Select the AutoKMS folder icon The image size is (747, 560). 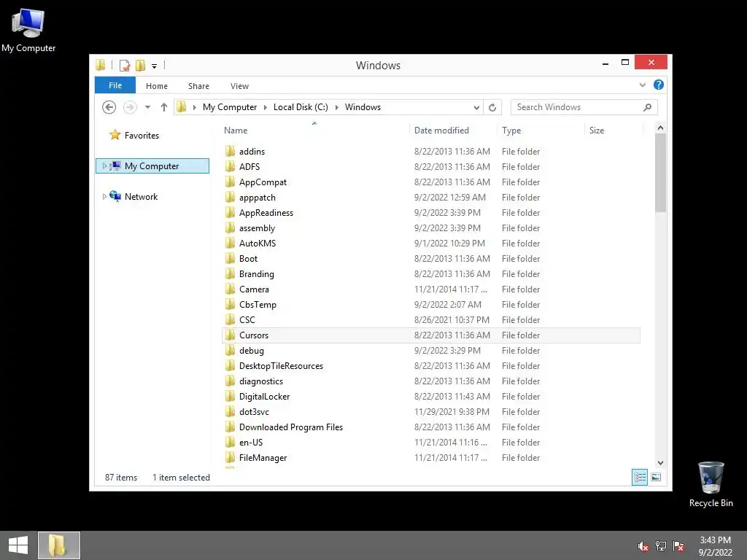[230, 243]
